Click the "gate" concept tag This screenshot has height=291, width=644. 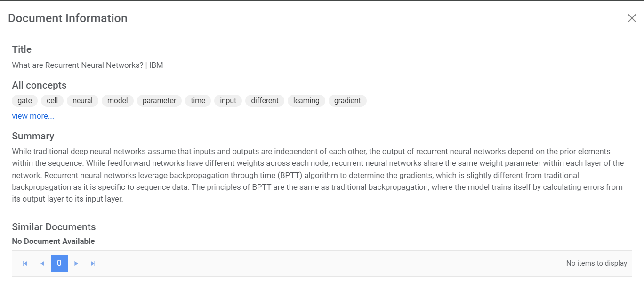pyautogui.click(x=25, y=100)
